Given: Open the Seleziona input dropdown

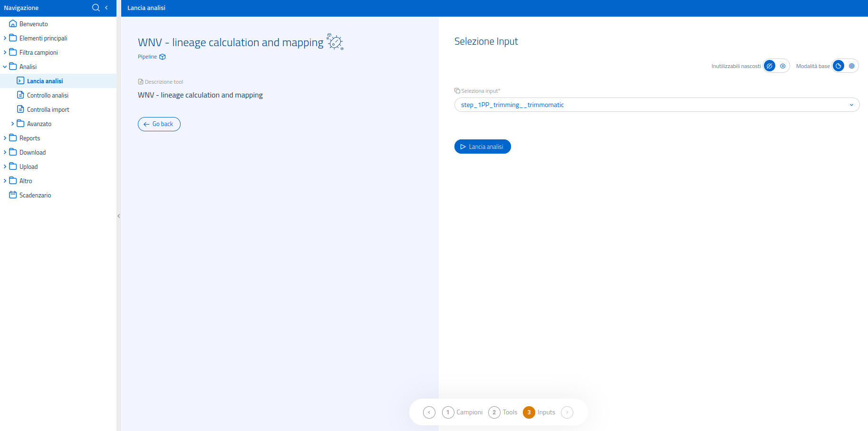Looking at the screenshot, I should [x=656, y=105].
